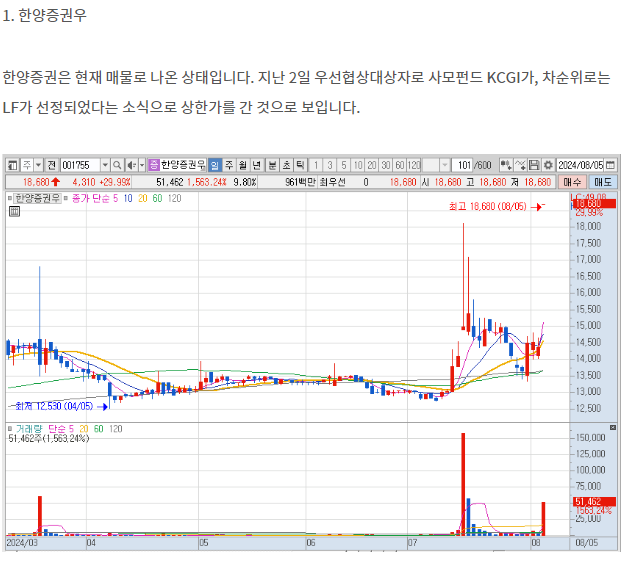The image size is (625, 569).
Task: Click the 한양증권우 chart legend label
Action: 37,198
